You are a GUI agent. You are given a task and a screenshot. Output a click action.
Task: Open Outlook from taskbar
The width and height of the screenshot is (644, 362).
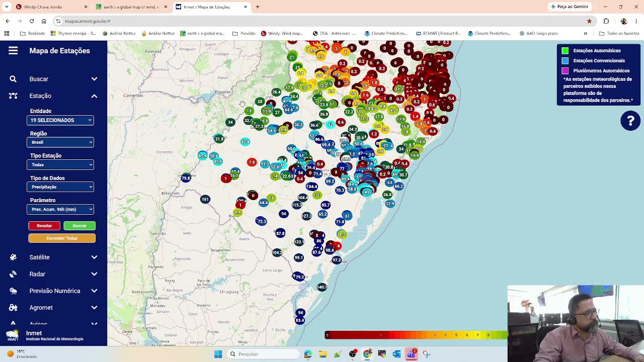click(396, 354)
